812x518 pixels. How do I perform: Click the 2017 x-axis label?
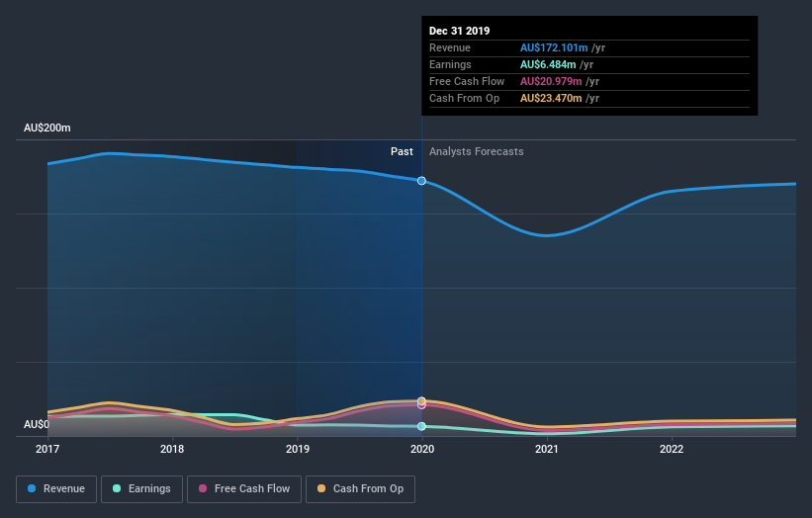pos(47,449)
